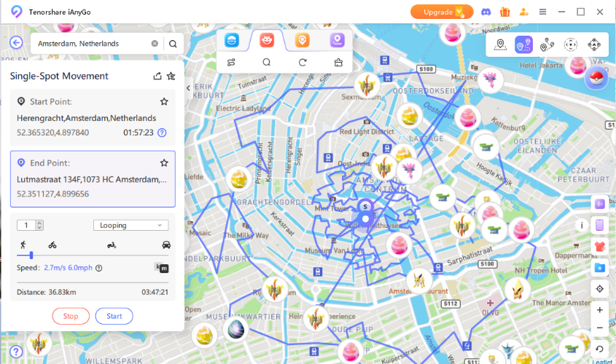The image size is (616, 364).
Task: Click the floating Pokeball button on map
Action: [x=596, y=78]
